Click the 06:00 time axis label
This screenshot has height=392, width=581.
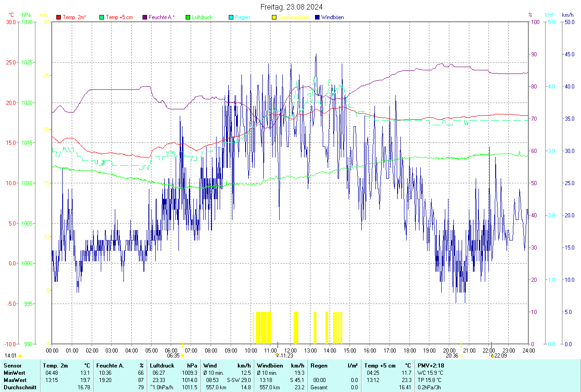pyautogui.click(x=171, y=350)
